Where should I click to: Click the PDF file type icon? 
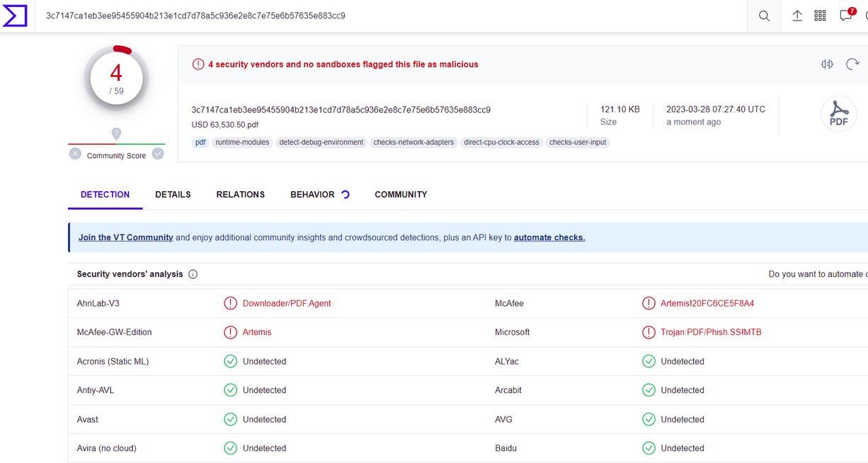point(839,113)
